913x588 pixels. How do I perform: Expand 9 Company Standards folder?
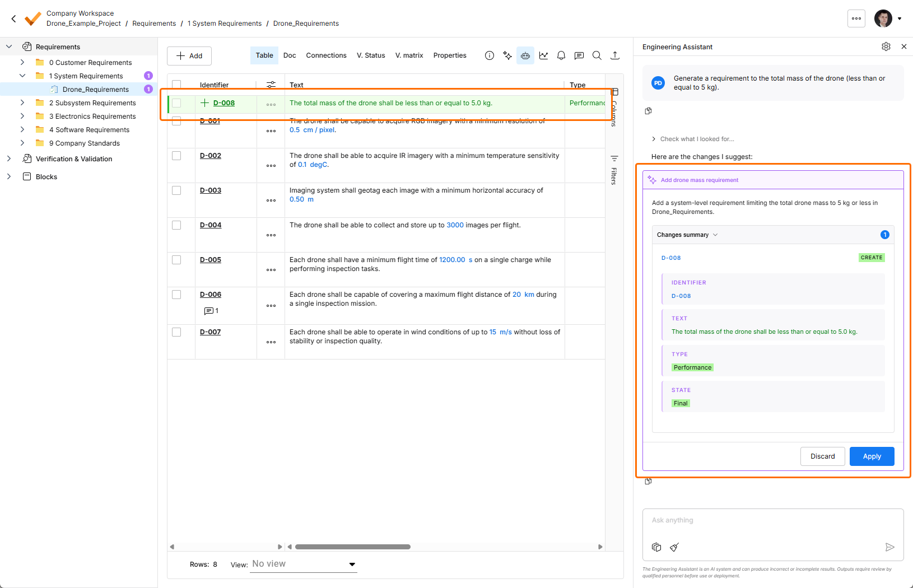click(x=22, y=143)
